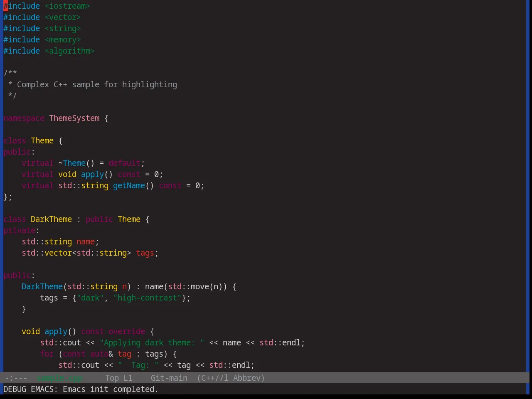This screenshot has width=532, height=399.
Task: Click the Git-main version control indicator
Action: (x=169, y=378)
